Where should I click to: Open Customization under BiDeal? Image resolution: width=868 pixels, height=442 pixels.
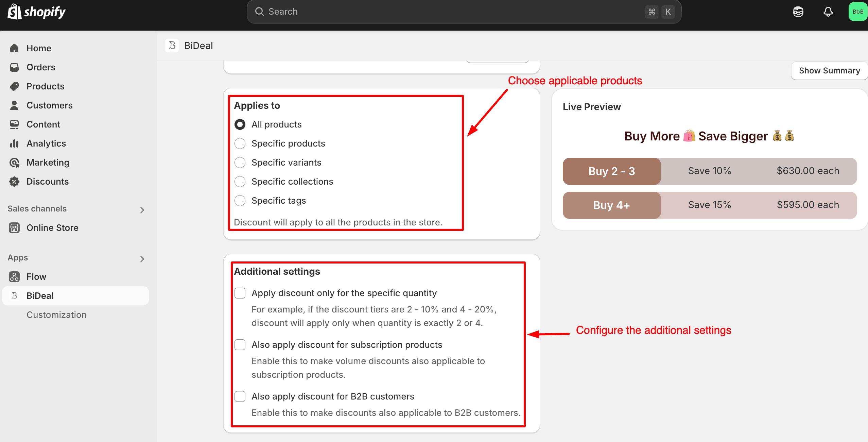pyautogui.click(x=56, y=315)
